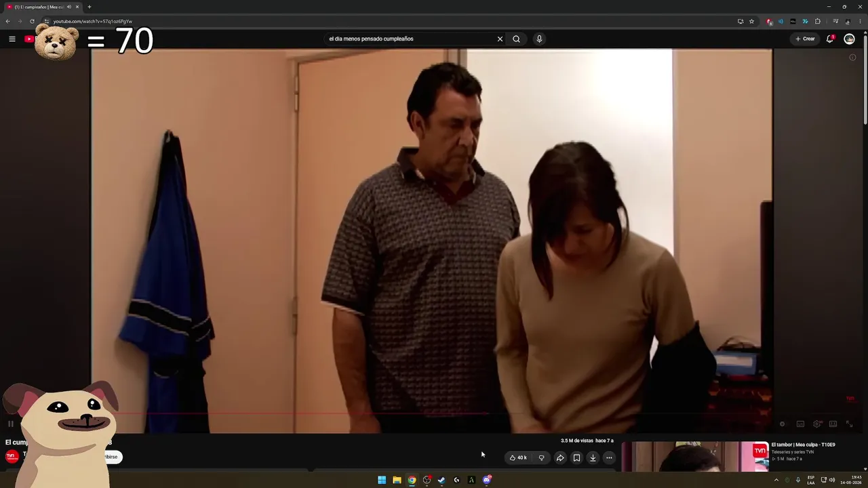This screenshot has height=488, width=868.
Task: Open Steam from the taskbar
Action: [x=441, y=480]
